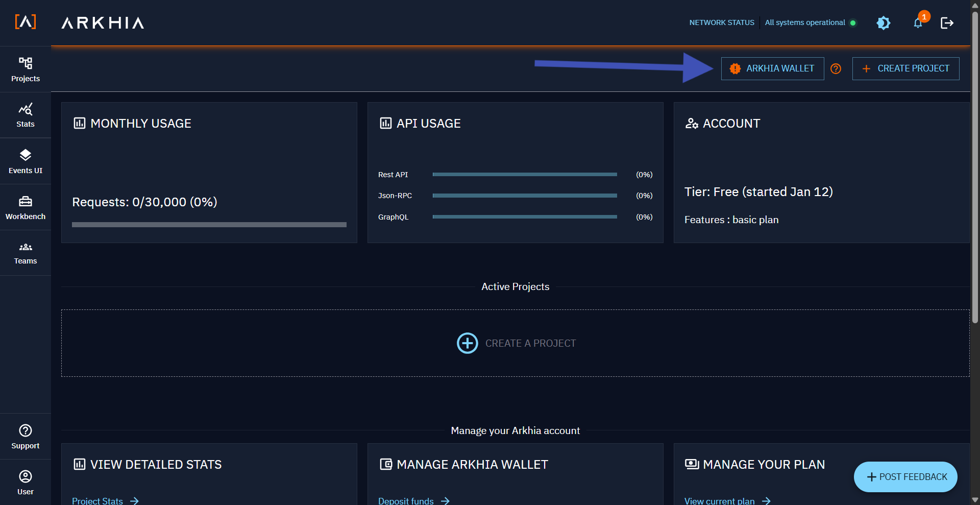The height and width of the screenshot is (505, 980).
Task: Click Create A Project in Active Projects
Action: pyautogui.click(x=515, y=343)
